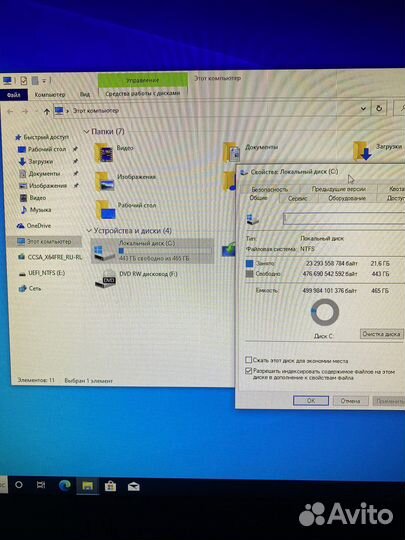This screenshot has height=540, width=405.
Task: Click the Элементов: 11 status bar text
Action: click(36, 380)
